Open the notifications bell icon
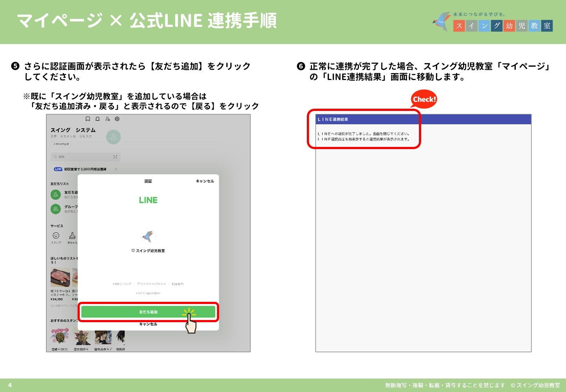566x392 pixels. (x=98, y=119)
